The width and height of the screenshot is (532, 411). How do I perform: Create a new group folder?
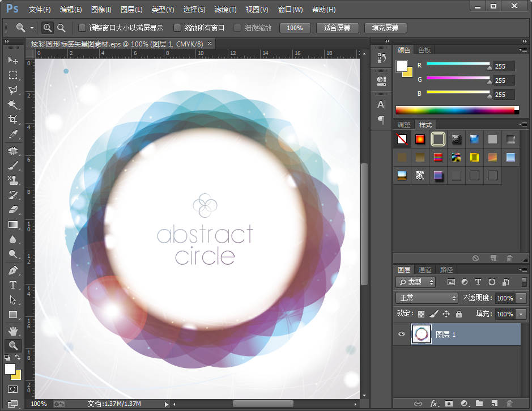[479, 403]
